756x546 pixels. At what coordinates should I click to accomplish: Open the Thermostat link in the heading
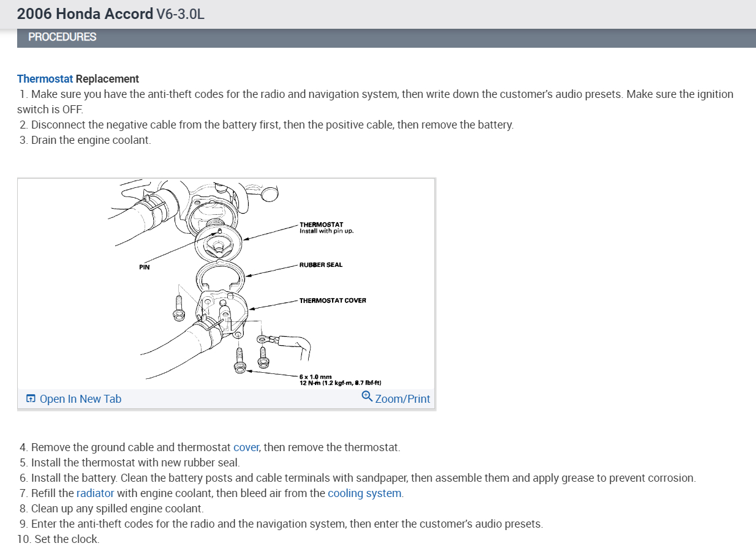(45, 79)
